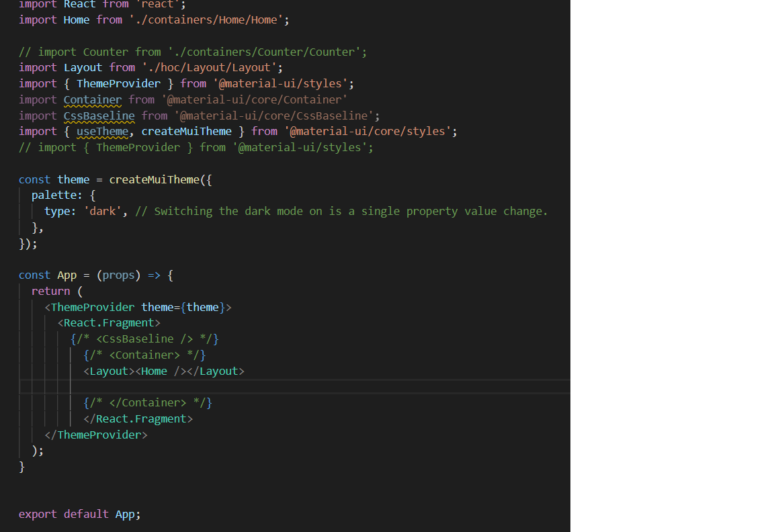Screen dimensions: 774x532
Task: Click the commented ThemeProvider import line
Action: point(196,147)
